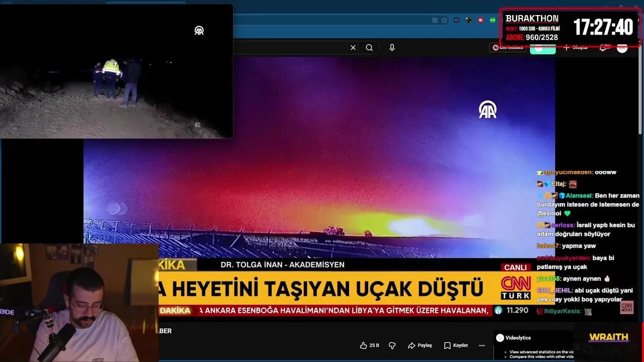Viewport: 644px width, 362px height.
Task: Open the equalizer extension icon in browser toolbar
Action: coord(457,20)
